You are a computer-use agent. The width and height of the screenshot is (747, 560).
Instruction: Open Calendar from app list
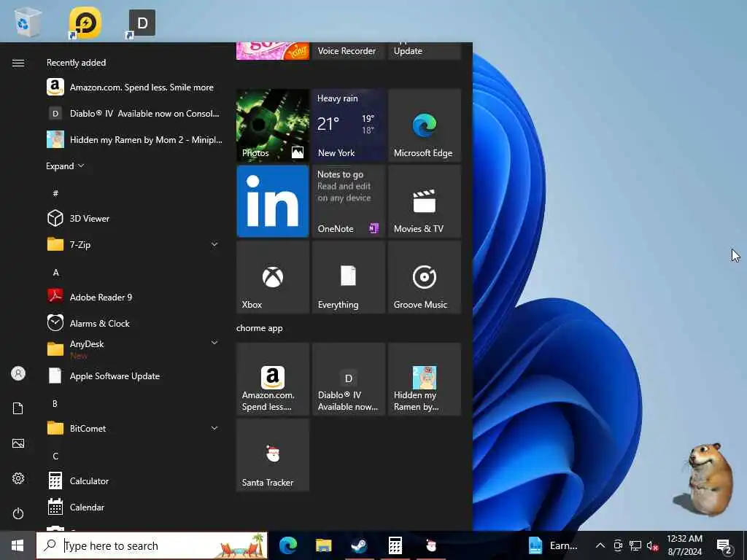pos(135,507)
